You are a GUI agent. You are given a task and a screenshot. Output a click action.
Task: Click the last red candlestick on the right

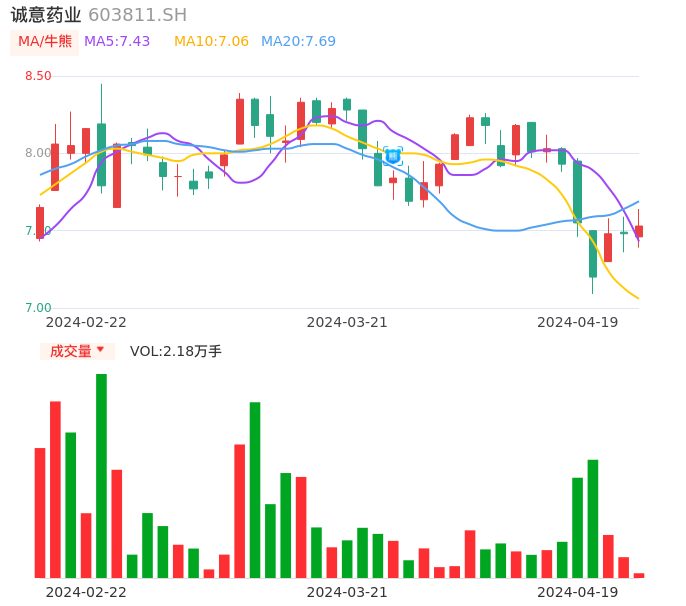(639, 231)
